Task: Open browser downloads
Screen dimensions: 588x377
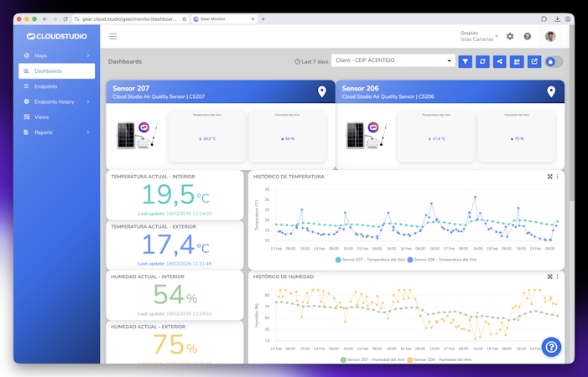Action: click(557, 18)
